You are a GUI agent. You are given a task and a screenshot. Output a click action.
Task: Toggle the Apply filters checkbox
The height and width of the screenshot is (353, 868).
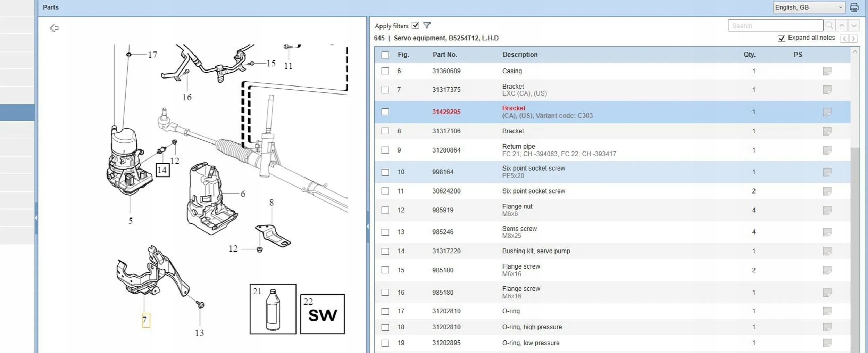pos(415,25)
